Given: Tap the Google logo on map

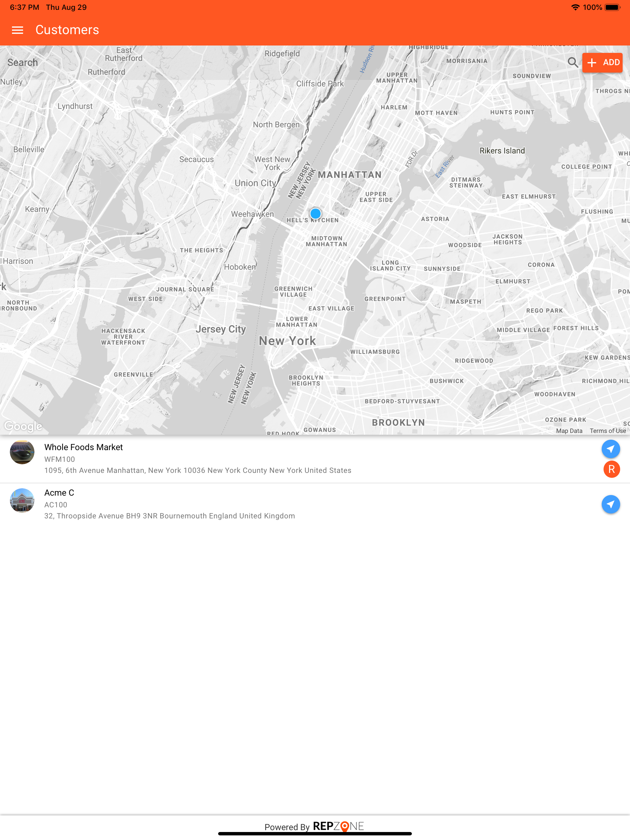Looking at the screenshot, I should point(23,426).
